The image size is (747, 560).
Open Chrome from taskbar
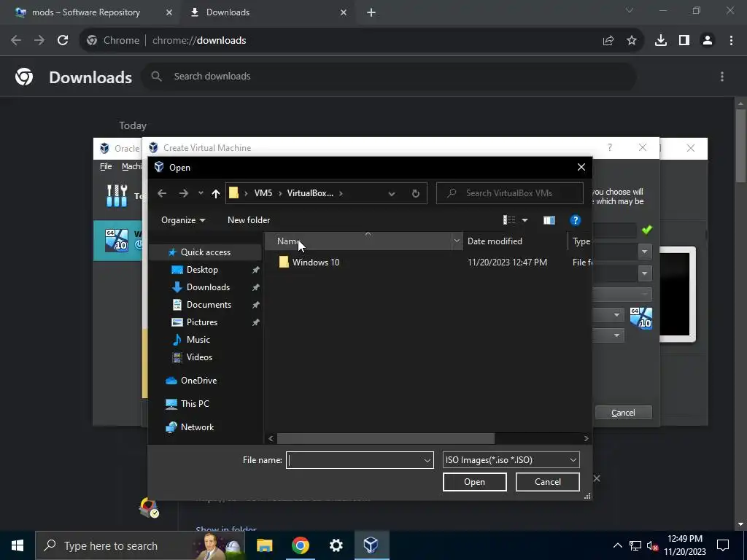point(301,545)
